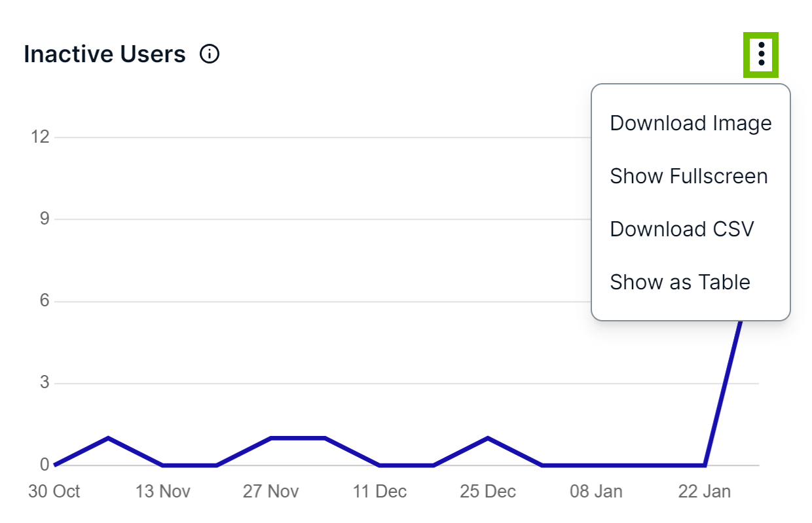Click the Inactive Users chart title
Viewport: 812px width, 523px height.
(x=105, y=54)
